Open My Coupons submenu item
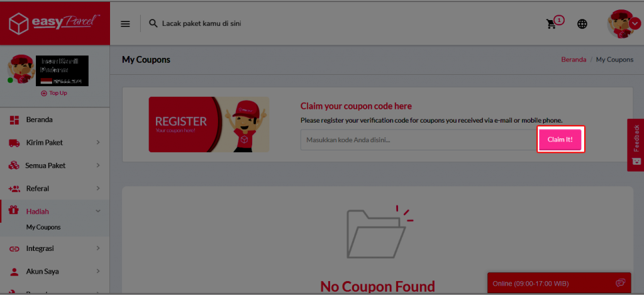 tap(43, 227)
